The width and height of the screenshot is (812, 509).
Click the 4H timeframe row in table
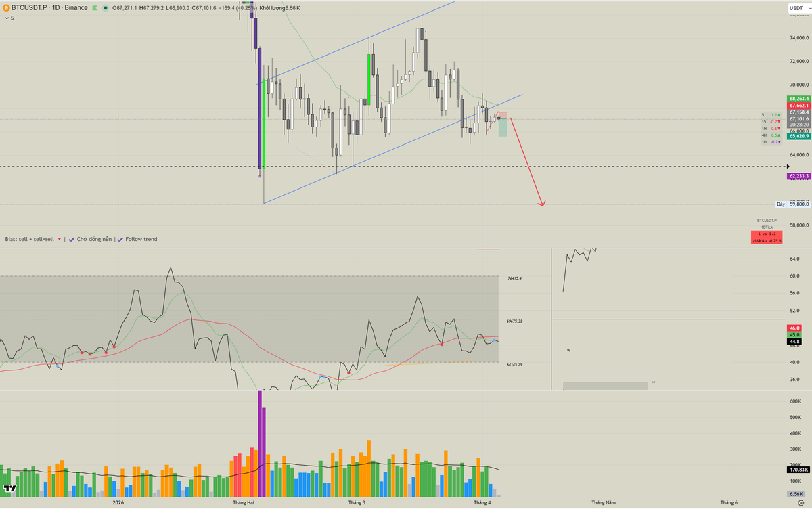(x=771, y=135)
